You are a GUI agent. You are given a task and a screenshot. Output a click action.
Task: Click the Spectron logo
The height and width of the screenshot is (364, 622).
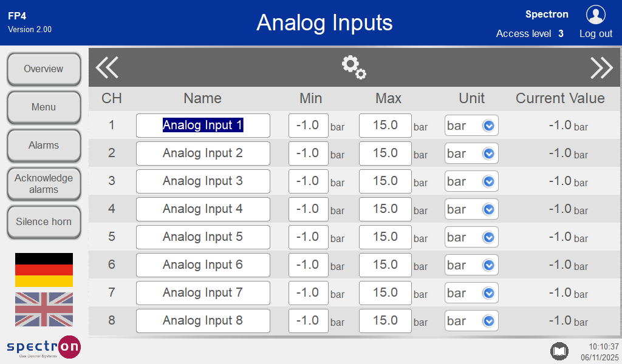44,348
